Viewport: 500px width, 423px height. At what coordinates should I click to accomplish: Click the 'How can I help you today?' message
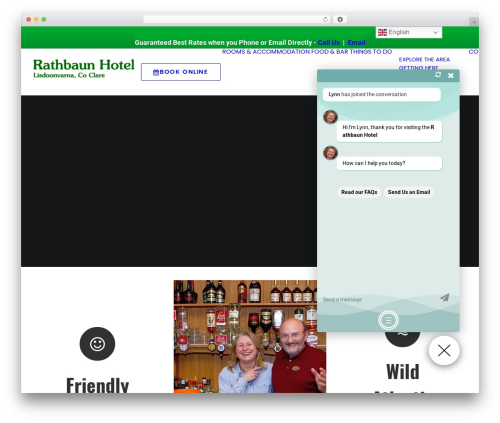(389, 163)
